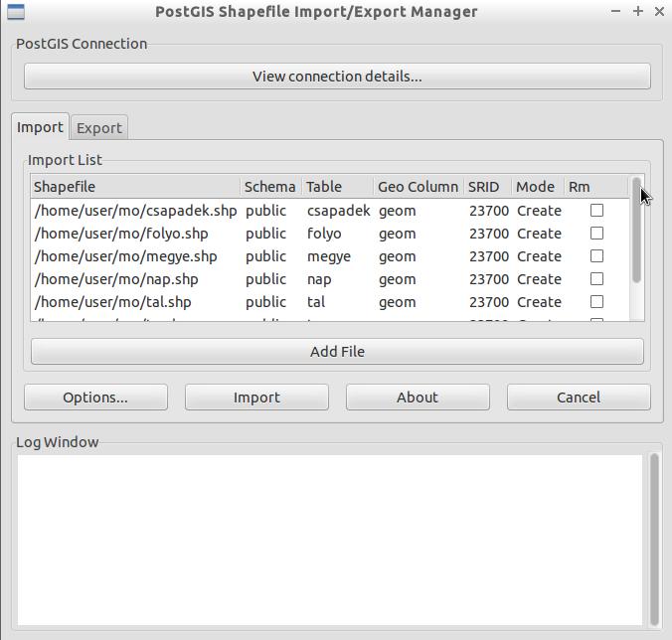672x640 pixels.
Task: Click the Shapefile column header
Action: pyautogui.click(x=135, y=187)
